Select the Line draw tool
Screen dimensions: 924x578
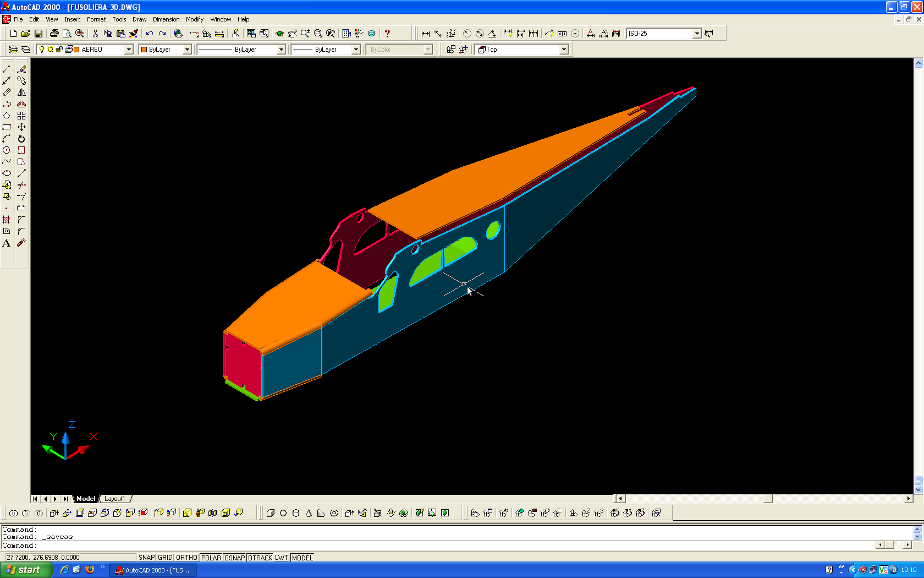(7, 69)
